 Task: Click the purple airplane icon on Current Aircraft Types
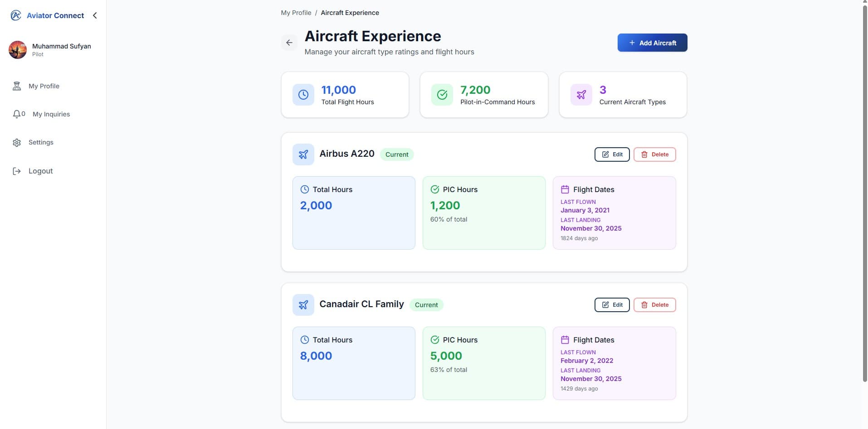point(581,94)
